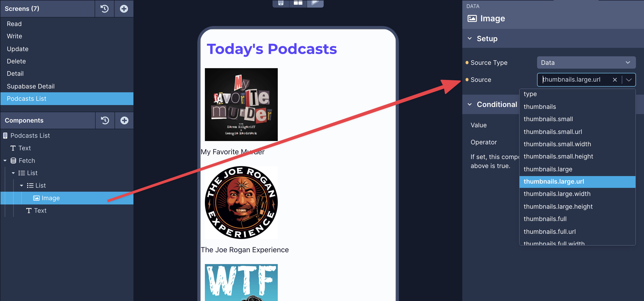Open the Delete screen
The image size is (644, 301).
(67, 61)
